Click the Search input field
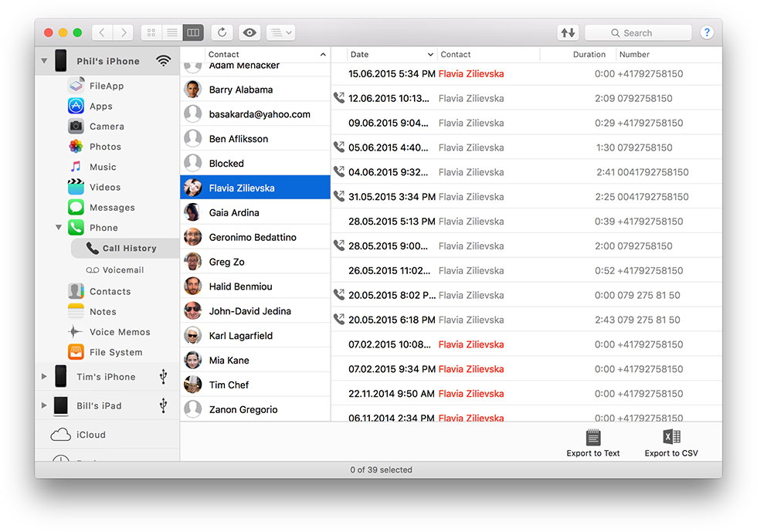The image size is (757, 532). tap(638, 32)
